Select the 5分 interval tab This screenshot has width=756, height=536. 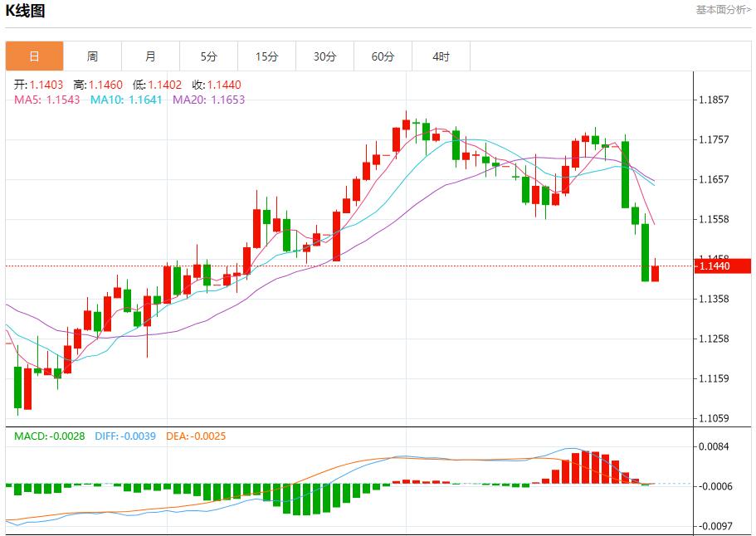208,56
